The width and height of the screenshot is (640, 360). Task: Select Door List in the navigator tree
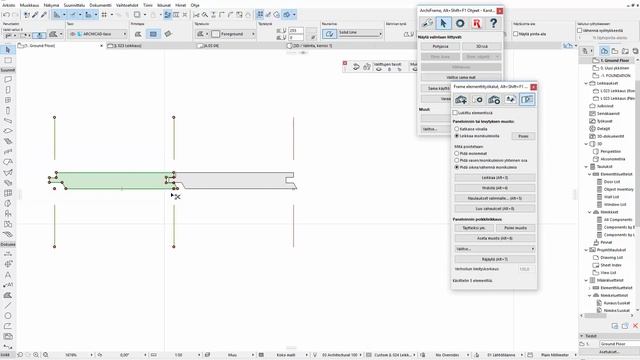612,182
